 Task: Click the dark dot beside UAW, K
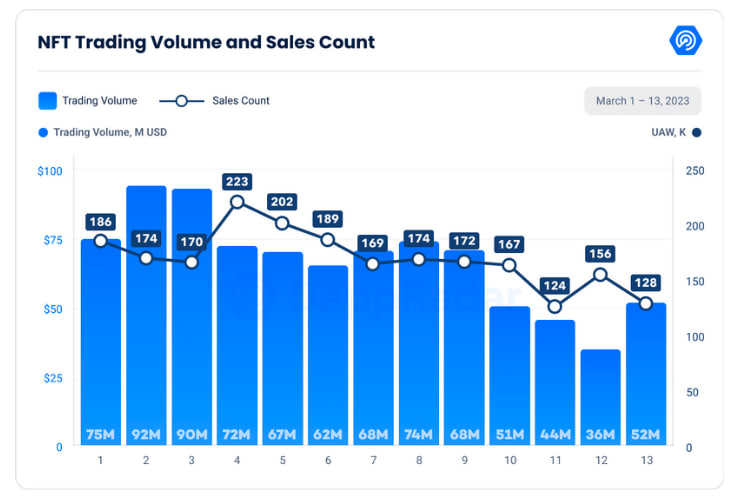(697, 133)
